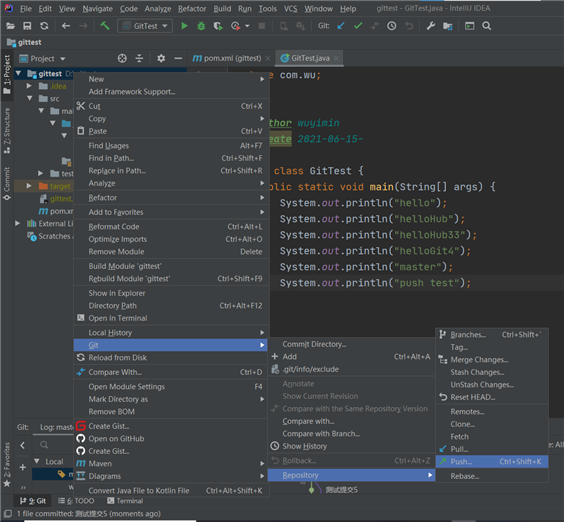564x522 pixels.
Task: Select Fetch in Repository submenu
Action: [492, 436]
